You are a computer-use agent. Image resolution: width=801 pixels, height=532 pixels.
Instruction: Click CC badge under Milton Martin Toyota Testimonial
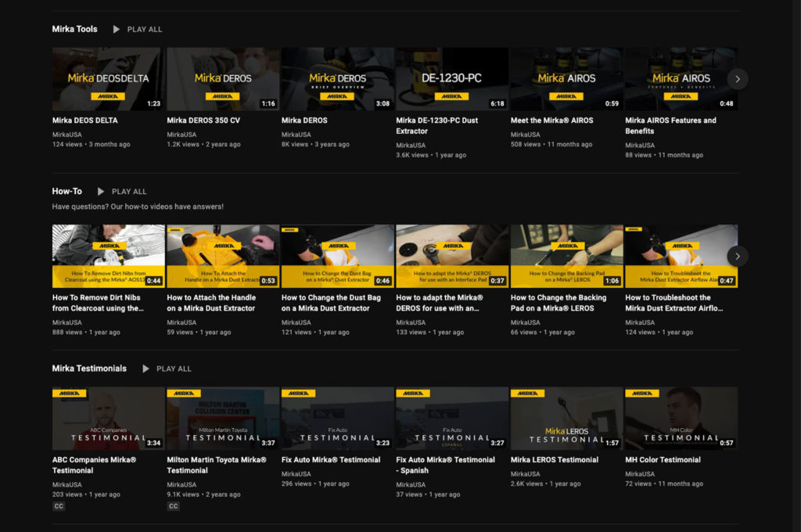pyautogui.click(x=174, y=506)
